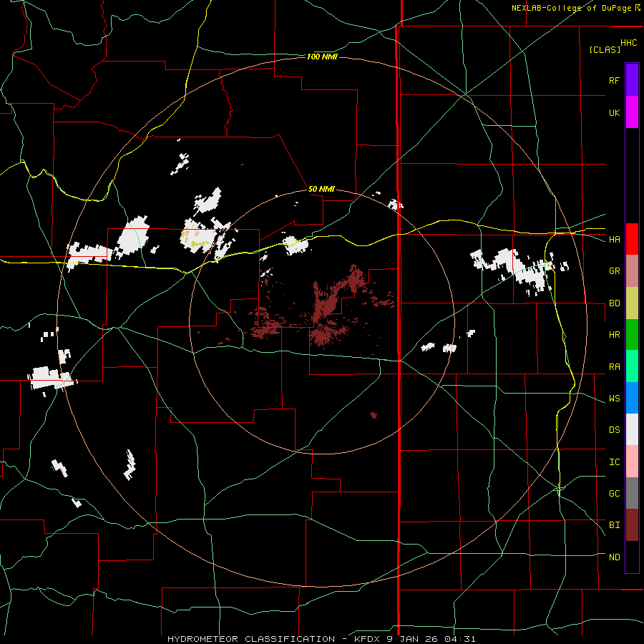Click the RF legend label
This screenshot has width=644, height=644.
614,80
